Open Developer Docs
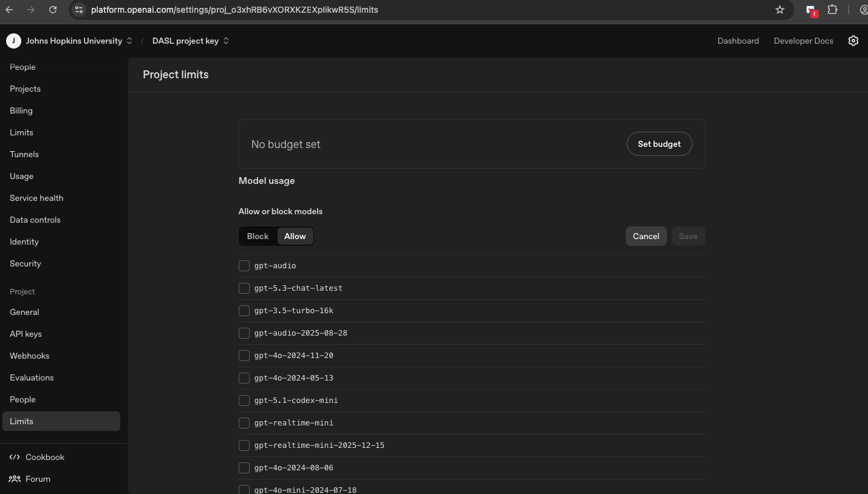The height and width of the screenshot is (494, 868). 804,41
